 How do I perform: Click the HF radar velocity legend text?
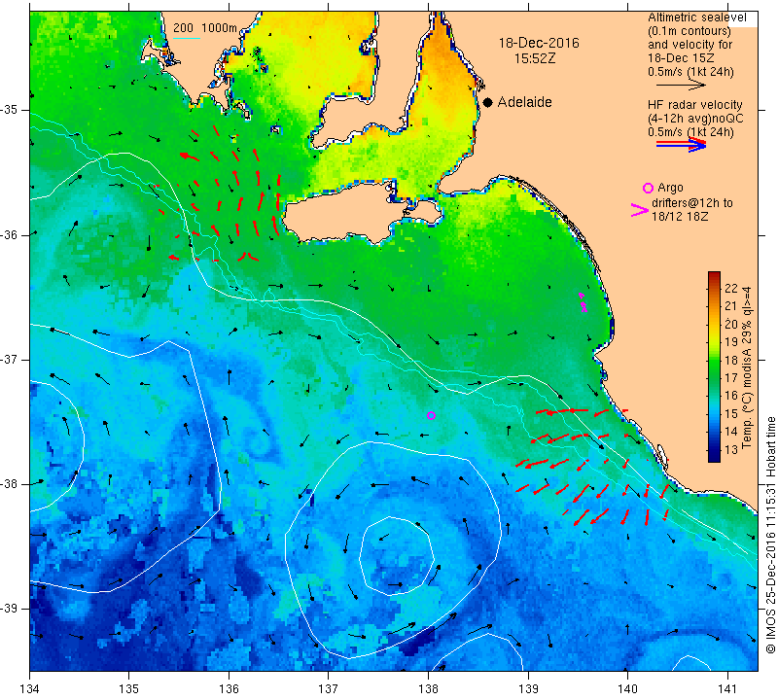pyautogui.click(x=694, y=105)
